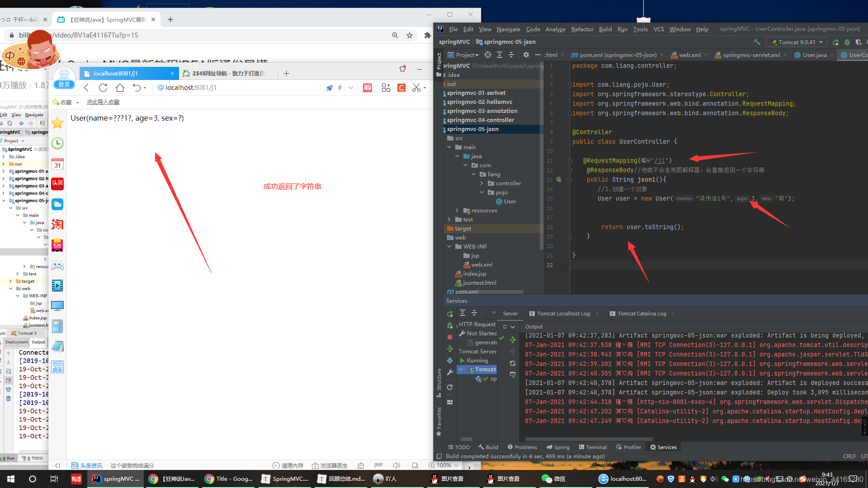Open the Navigate menu in IntelliJ
This screenshot has height=488, width=868.
tap(508, 29)
